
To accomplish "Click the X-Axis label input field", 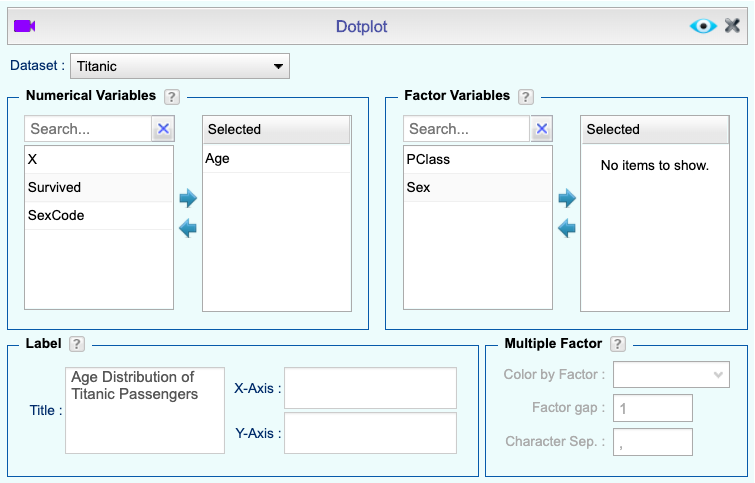I will pos(370,388).
